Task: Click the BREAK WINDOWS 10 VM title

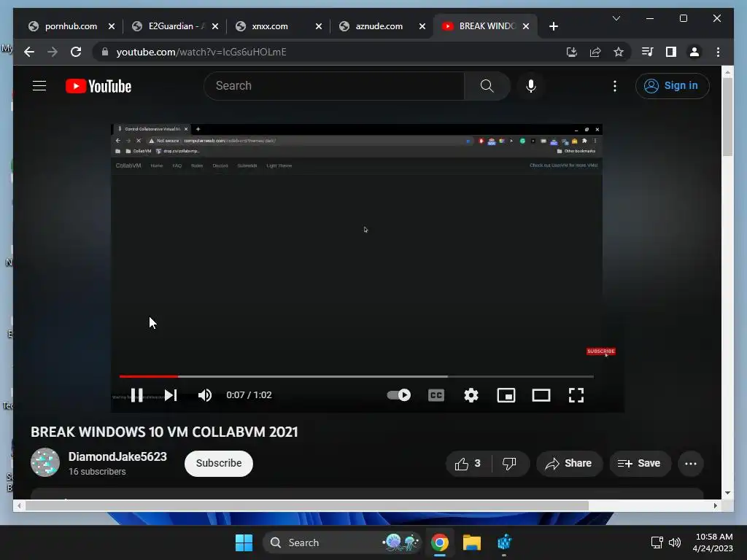Action: coord(164,432)
